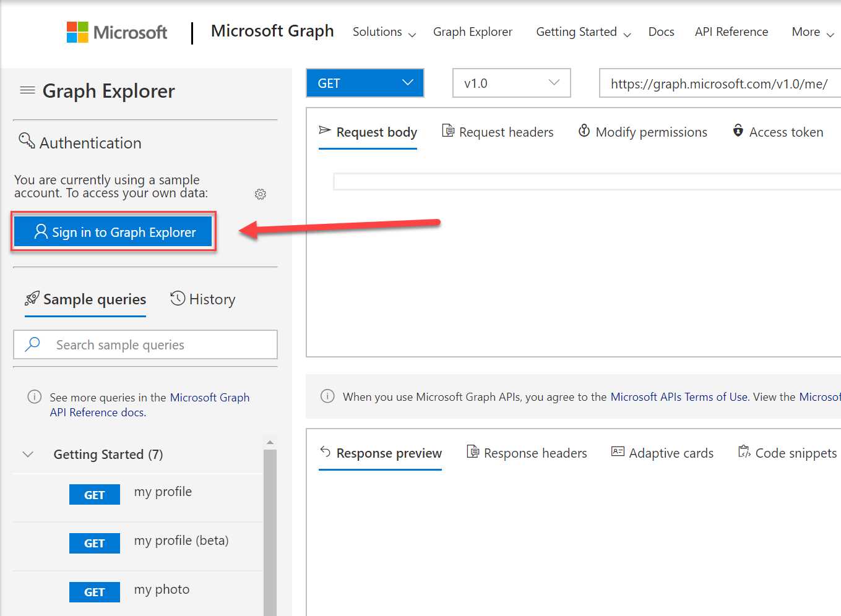Expand the Getting Started nav menu
The width and height of the screenshot is (841, 616).
click(x=584, y=32)
